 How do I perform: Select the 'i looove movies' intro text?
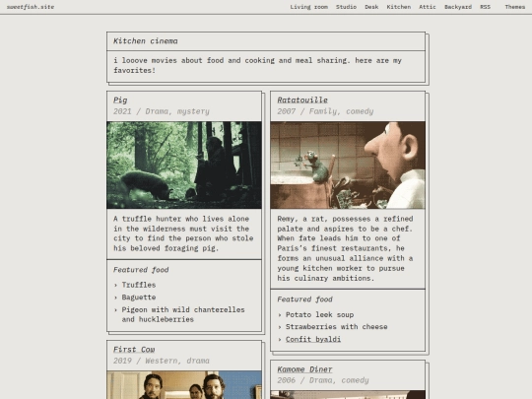click(x=257, y=65)
